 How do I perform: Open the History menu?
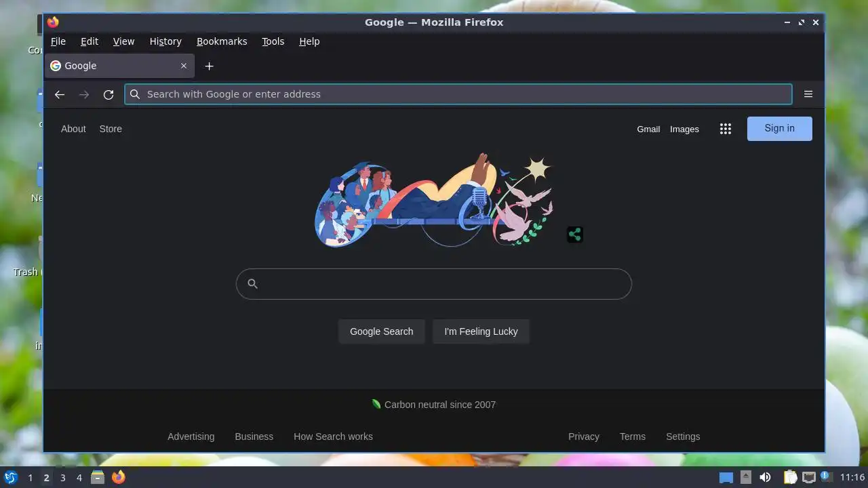[x=165, y=41]
